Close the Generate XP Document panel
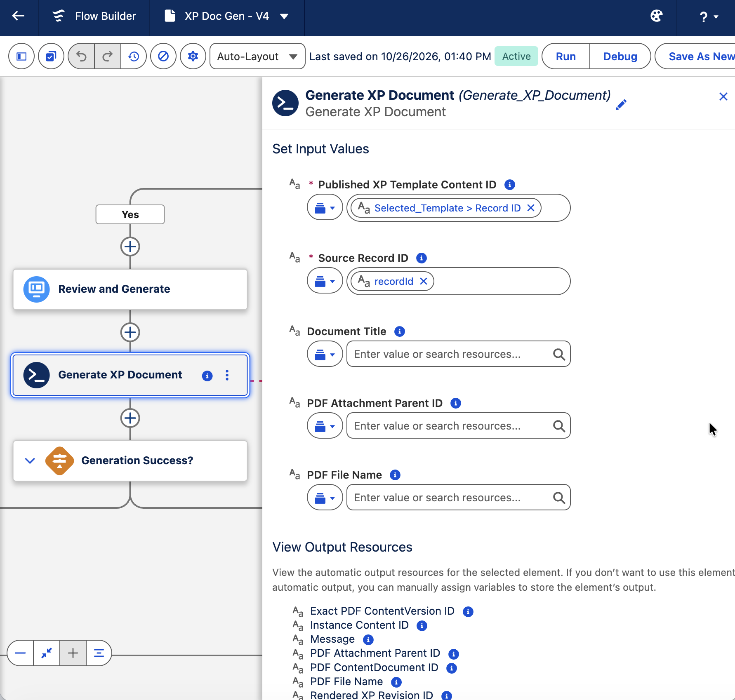735x700 pixels. pos(723,96)
